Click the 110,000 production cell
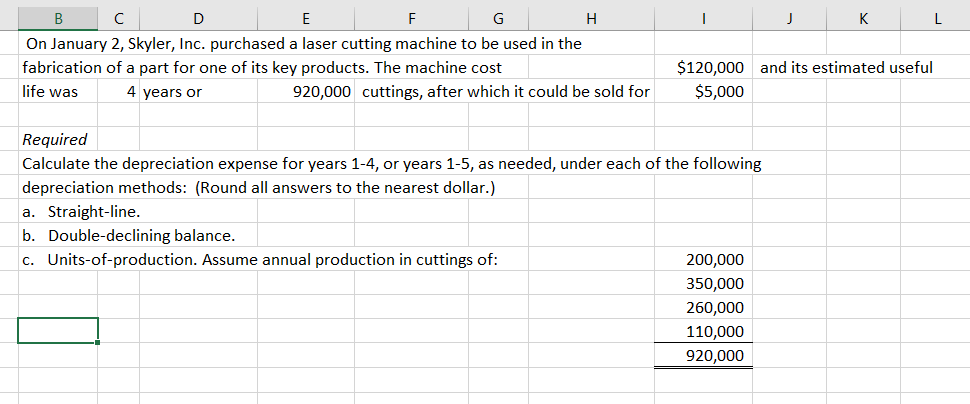Viewport: 970px width, 404px height. pyautogui.click(x=703, y=331)
